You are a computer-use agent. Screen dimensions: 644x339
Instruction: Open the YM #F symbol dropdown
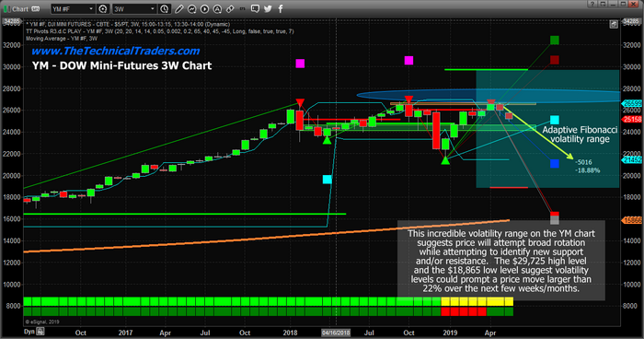pos(73,8)
